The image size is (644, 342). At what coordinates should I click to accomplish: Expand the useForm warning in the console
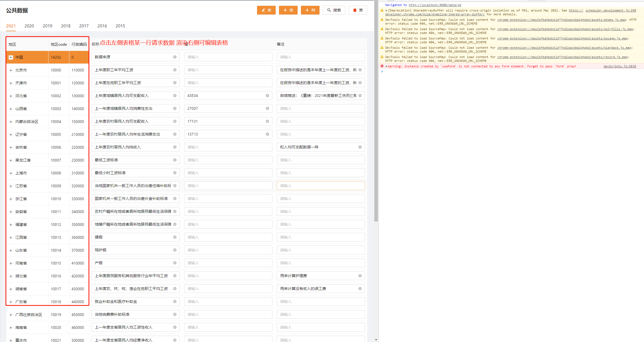[387, 66]
